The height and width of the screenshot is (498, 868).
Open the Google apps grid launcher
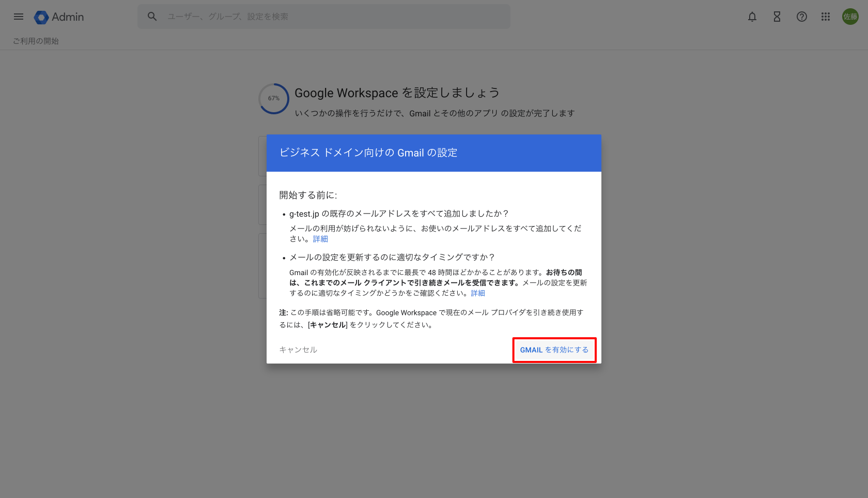click(826, 17)
